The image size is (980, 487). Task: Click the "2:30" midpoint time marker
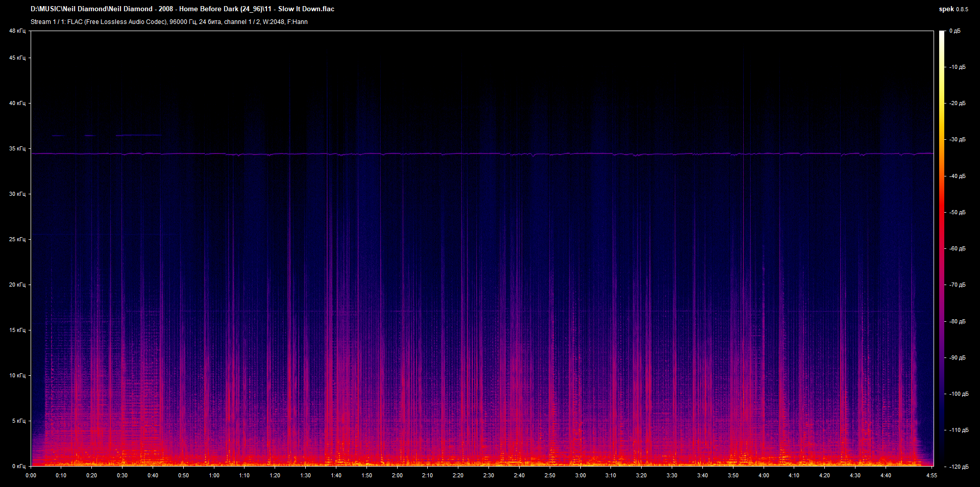(x=489, y=475)
